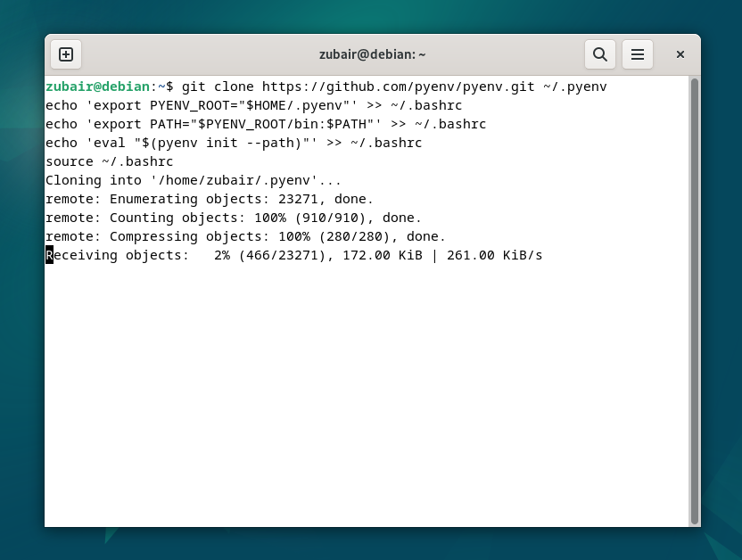Close the terminal window
742x560 pixels.
[680, 54]
